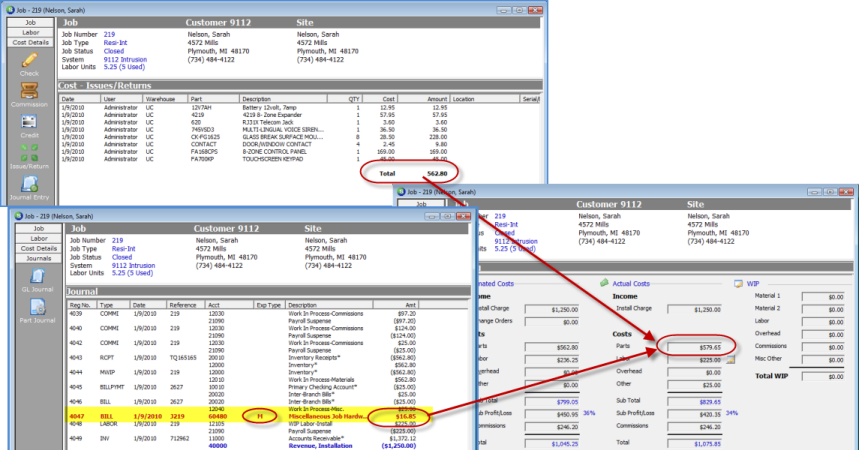Click the actual Parts cost field $579.65
Screen dimensions: 861x450
tap(694, 346)
